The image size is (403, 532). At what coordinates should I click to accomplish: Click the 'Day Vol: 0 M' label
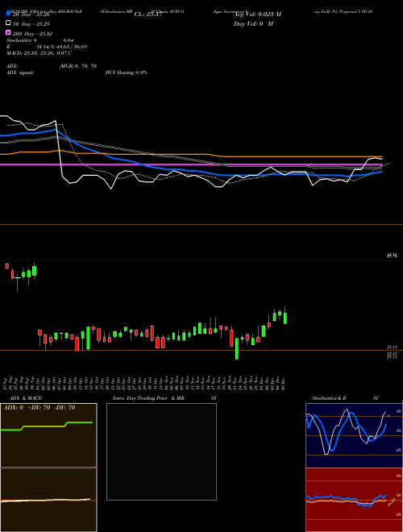click(253, 23)
